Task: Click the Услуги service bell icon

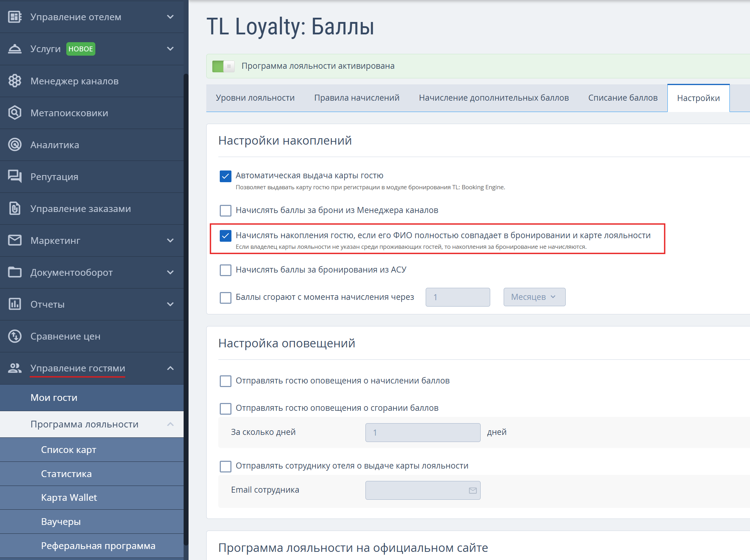Action: pyautogui.click(x=15, y=49)
